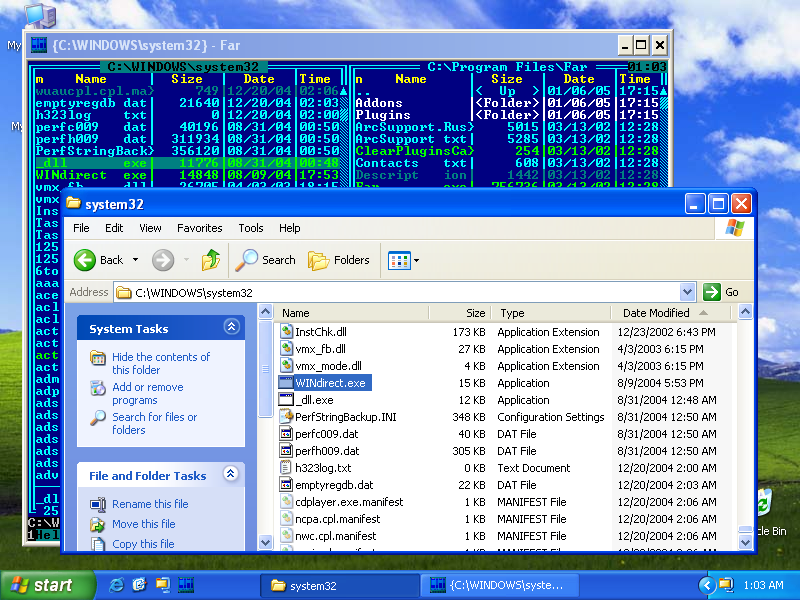Click the Forward arrow button in Explorer
The height and width of the screenshot is (600, 800).
tap(163, 260)
